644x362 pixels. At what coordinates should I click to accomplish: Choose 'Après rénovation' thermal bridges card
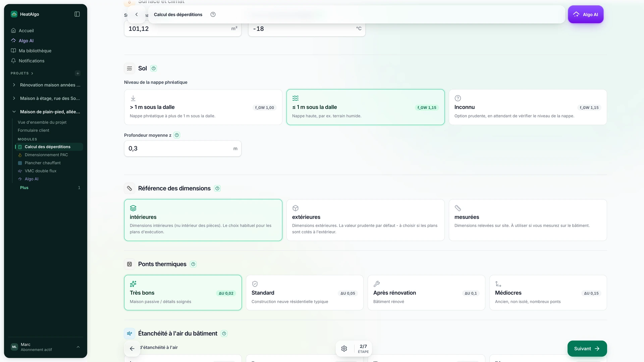tap(426, 293)
